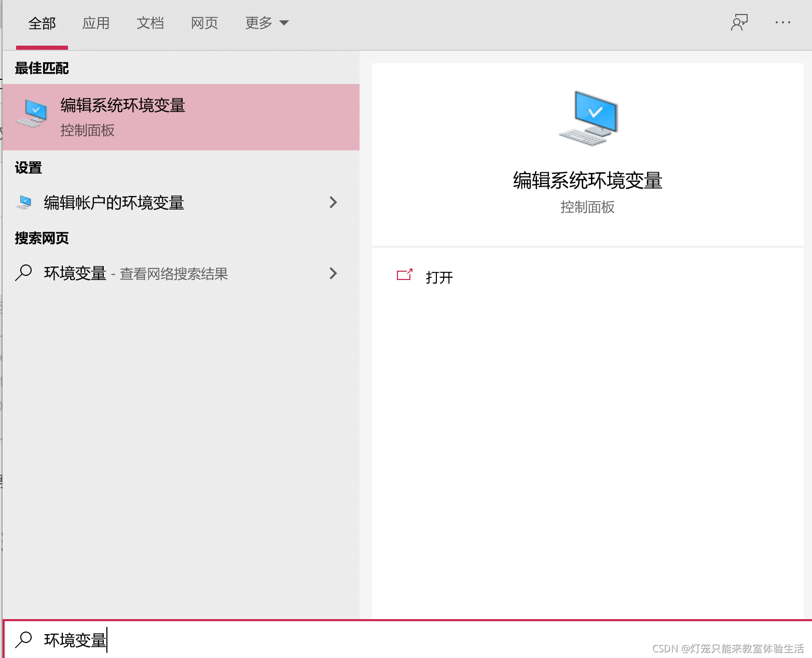The image size is (812, 658).
Task: Click the feedback person icon
Action: click(739, 23)
